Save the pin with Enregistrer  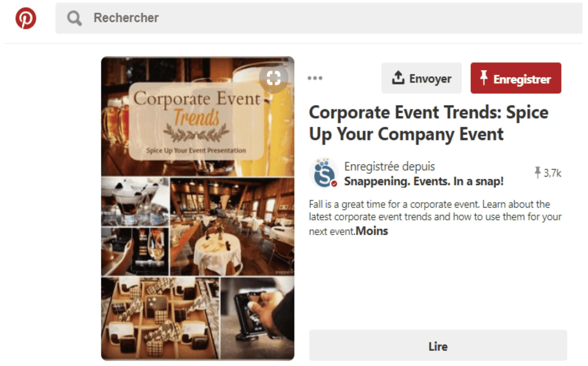coord(516,78)
